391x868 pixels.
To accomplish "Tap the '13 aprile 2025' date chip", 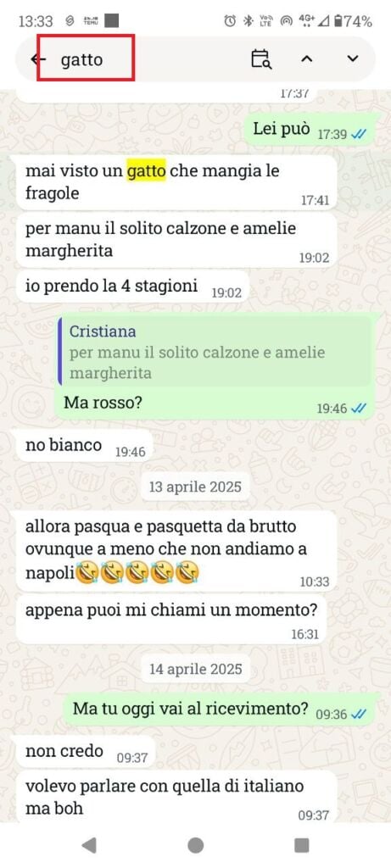I will (195, 487).
